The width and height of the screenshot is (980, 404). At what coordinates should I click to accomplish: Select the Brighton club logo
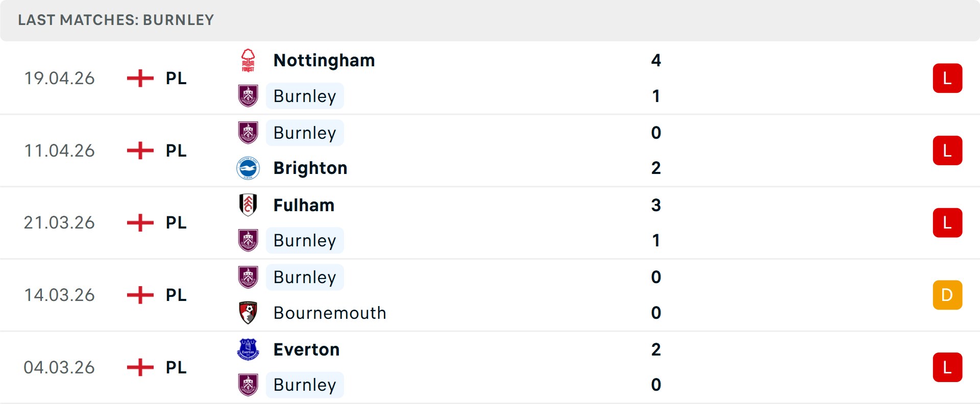(x=249, y=167)
